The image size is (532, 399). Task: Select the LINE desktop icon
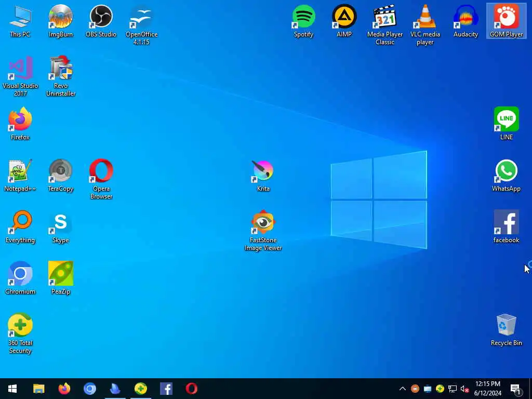(506, 124)
